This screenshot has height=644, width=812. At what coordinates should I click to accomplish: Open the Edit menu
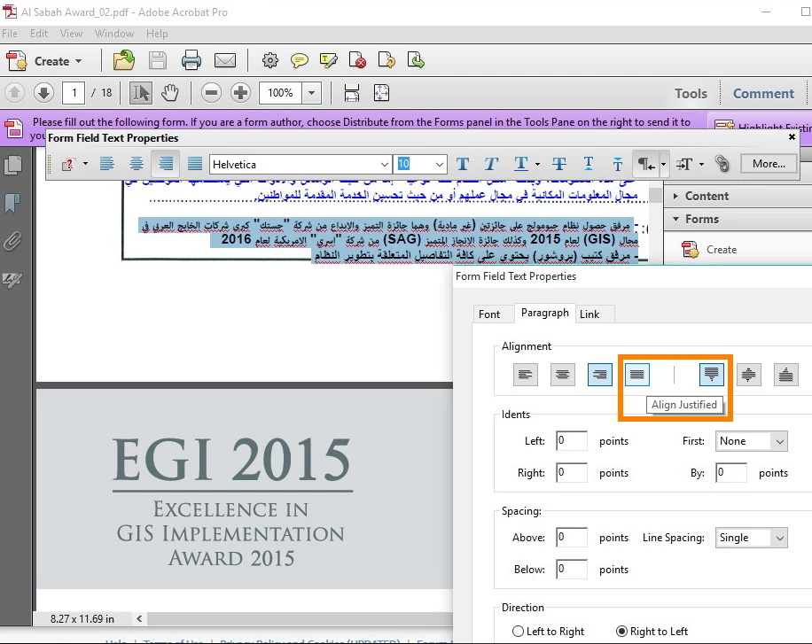[x=39, y=34]
